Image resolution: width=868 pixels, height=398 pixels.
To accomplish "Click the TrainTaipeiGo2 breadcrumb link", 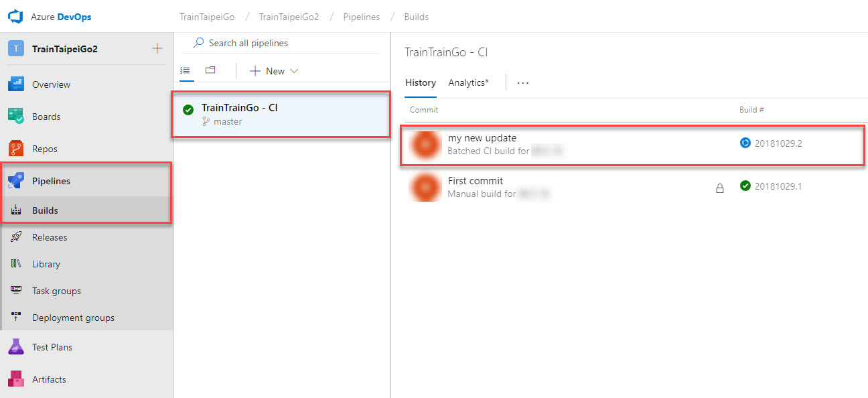I will [289, 17].
